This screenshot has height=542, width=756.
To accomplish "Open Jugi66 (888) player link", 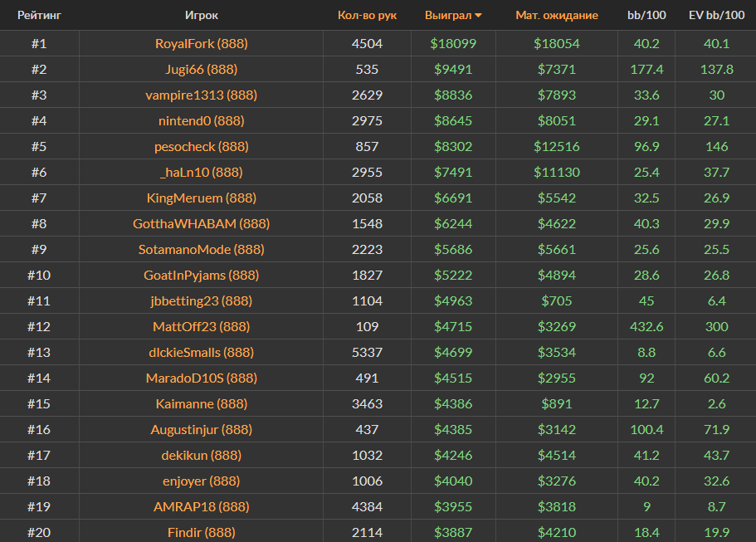I will tap(202, 70).
